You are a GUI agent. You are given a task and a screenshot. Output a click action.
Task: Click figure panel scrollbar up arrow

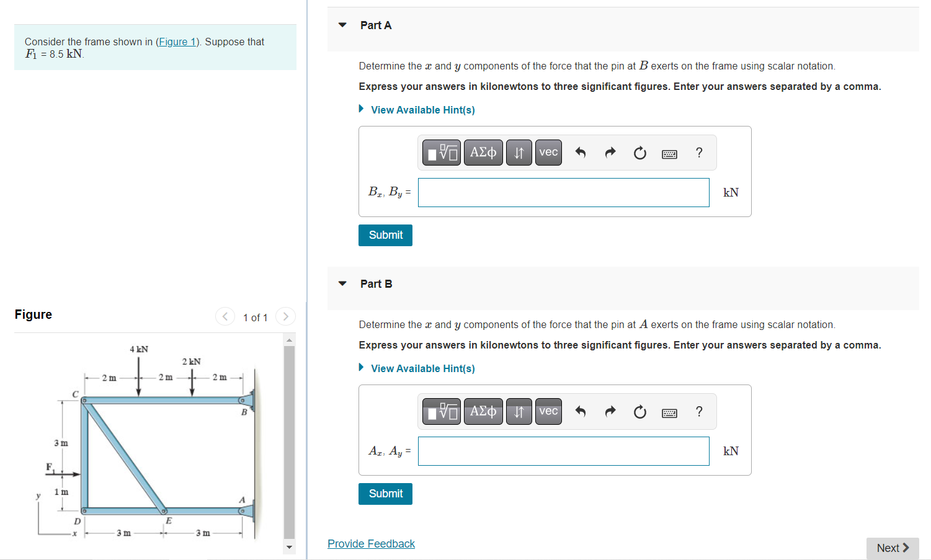pyautogui.click(x=289, y=340)
